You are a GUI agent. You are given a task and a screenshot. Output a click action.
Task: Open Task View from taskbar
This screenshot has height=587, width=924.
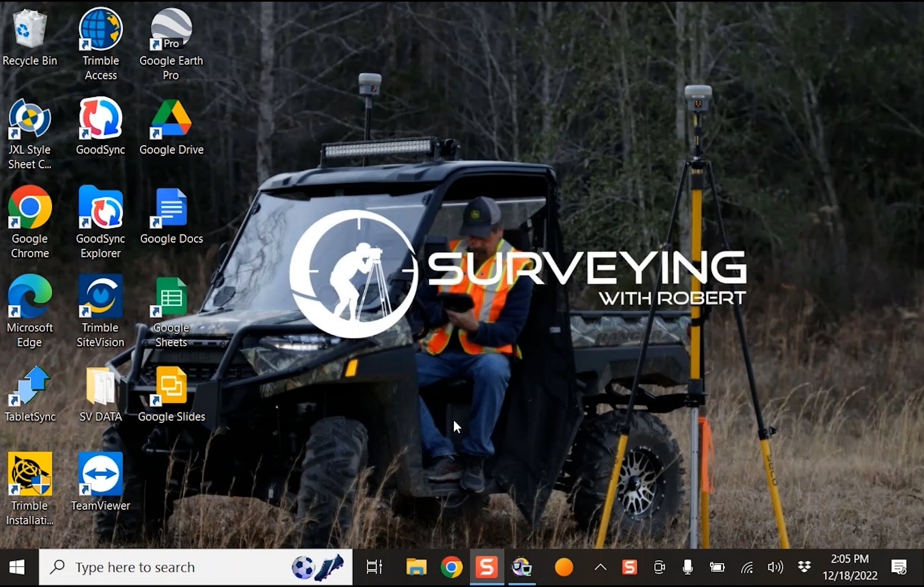pyautogui.click(x=374, y=567)
